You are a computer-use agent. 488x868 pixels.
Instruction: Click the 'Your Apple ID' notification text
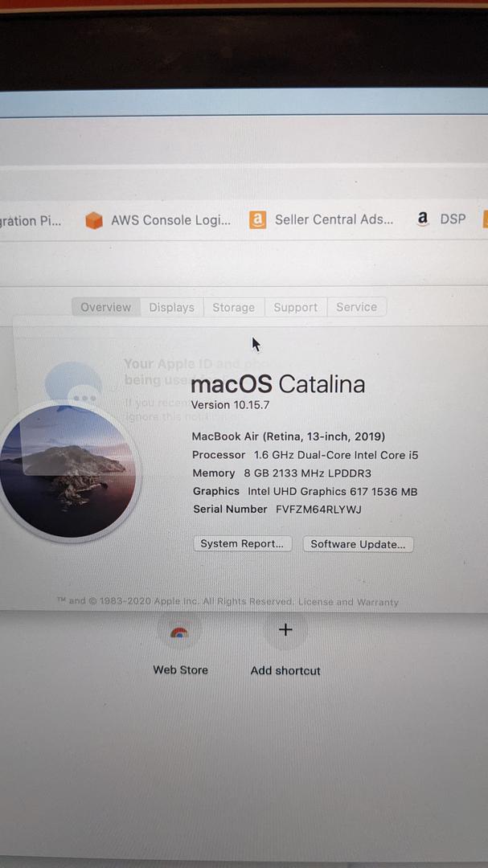159,364
